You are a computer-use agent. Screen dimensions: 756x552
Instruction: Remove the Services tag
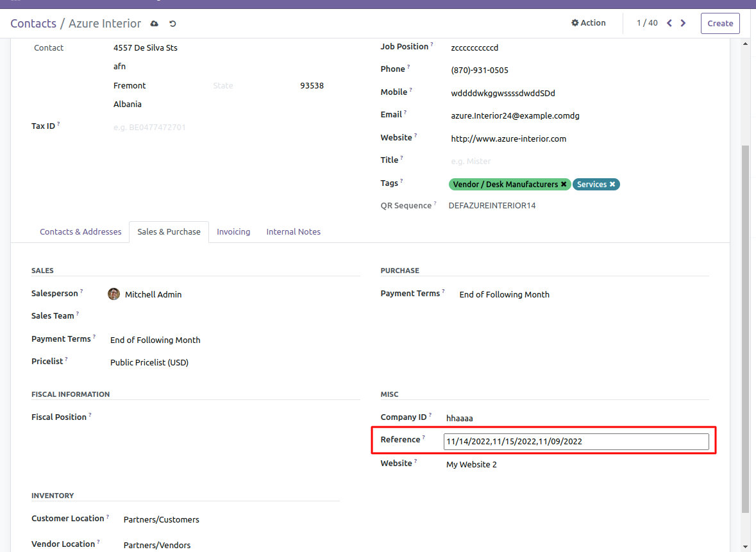[x=612, y=185]
